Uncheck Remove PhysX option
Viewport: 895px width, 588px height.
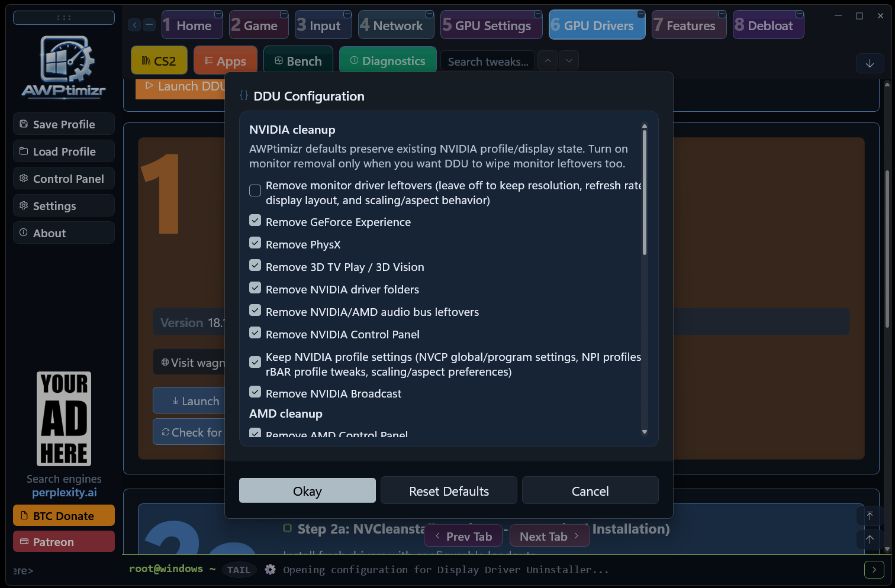pyautogui.click(x=255, y=243)
